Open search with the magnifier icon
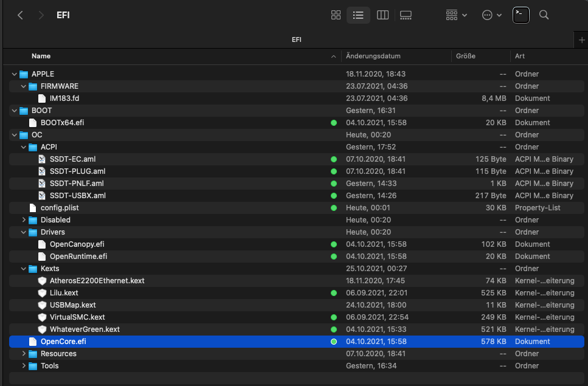The image size is (588, 386). coord(544,15)
